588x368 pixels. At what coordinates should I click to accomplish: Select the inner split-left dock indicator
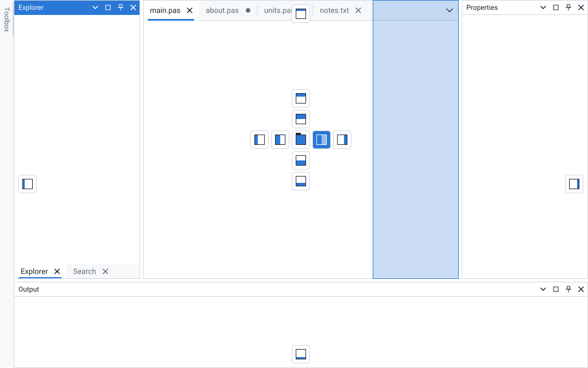(280, 140)
